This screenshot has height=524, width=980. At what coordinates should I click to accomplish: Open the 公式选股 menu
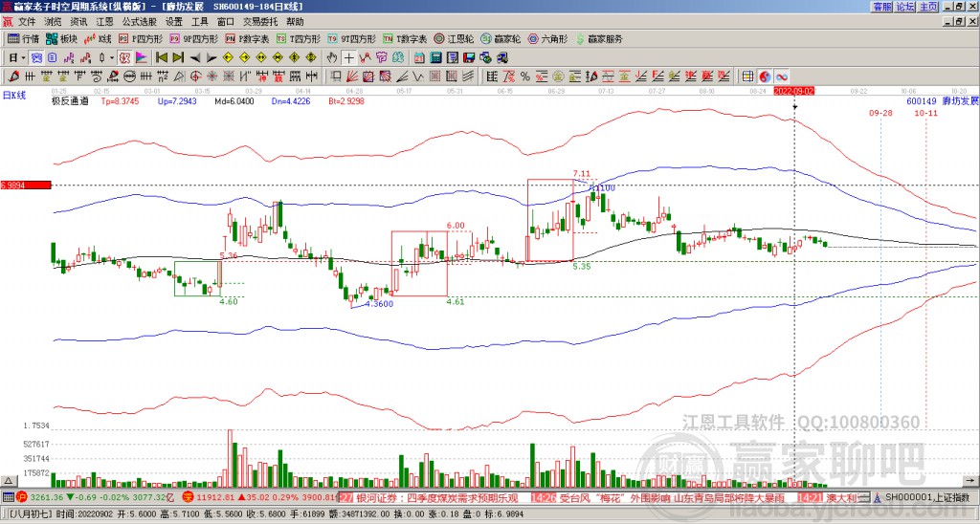pos(139,22)
